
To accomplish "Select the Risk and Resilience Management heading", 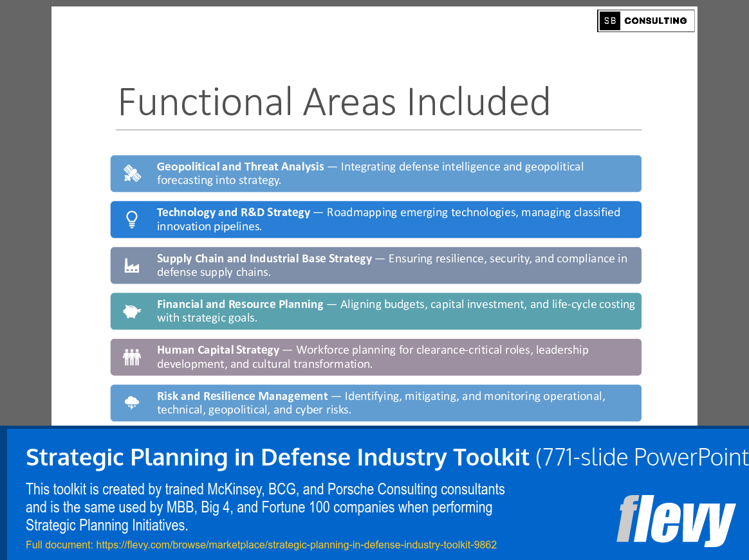I will coord(242,396).
